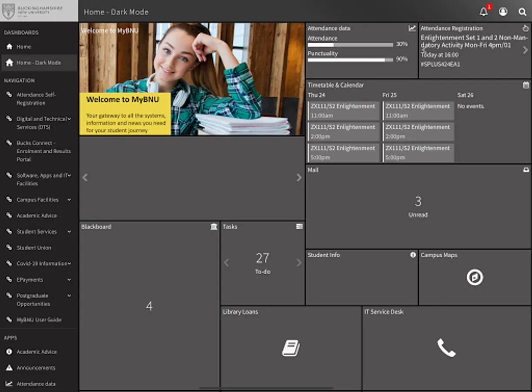Open Announcements in the Apps list
532x392 pixels.
click(36, 368)
